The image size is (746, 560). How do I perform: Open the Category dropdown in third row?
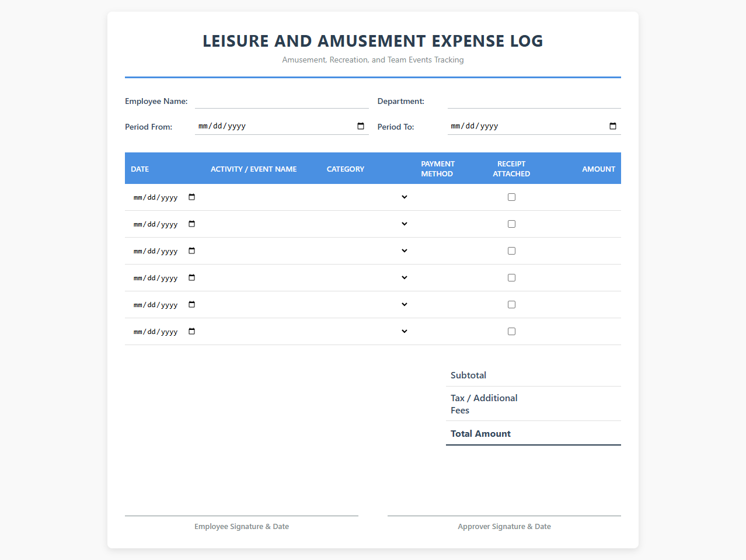tap(368, 251)
